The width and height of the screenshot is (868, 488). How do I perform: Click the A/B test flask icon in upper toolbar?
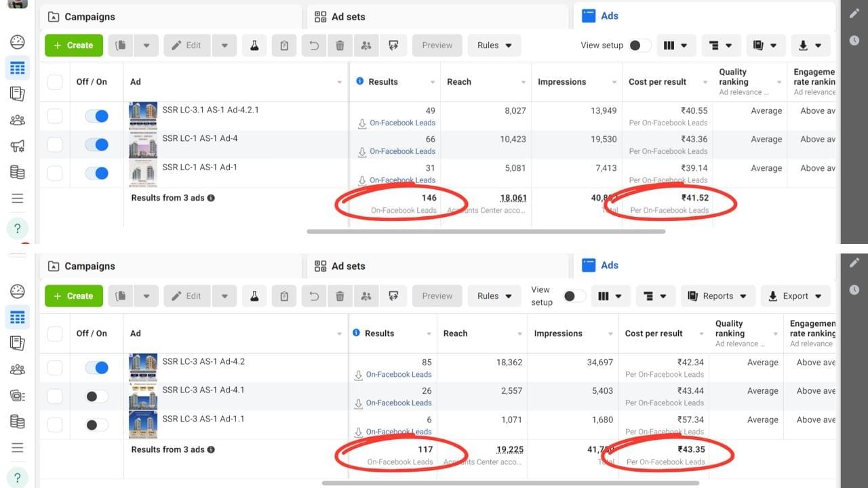point(254,45)
